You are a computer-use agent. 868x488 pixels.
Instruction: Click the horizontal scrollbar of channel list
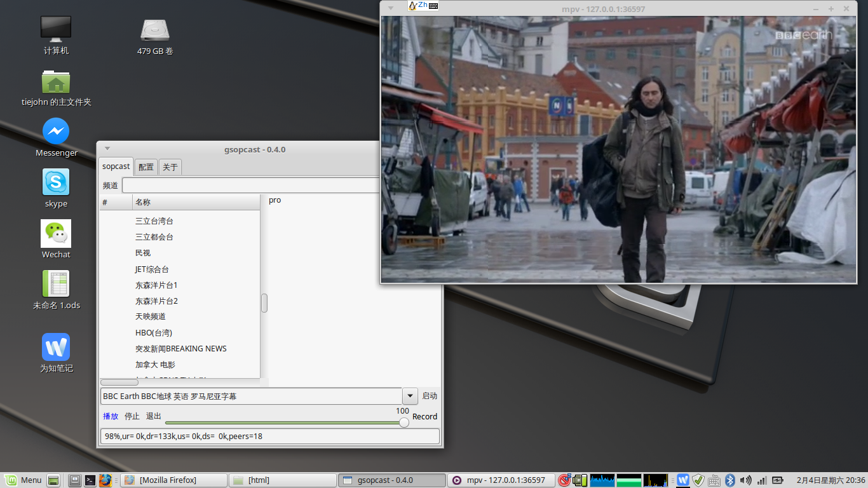tap(119, 382)
